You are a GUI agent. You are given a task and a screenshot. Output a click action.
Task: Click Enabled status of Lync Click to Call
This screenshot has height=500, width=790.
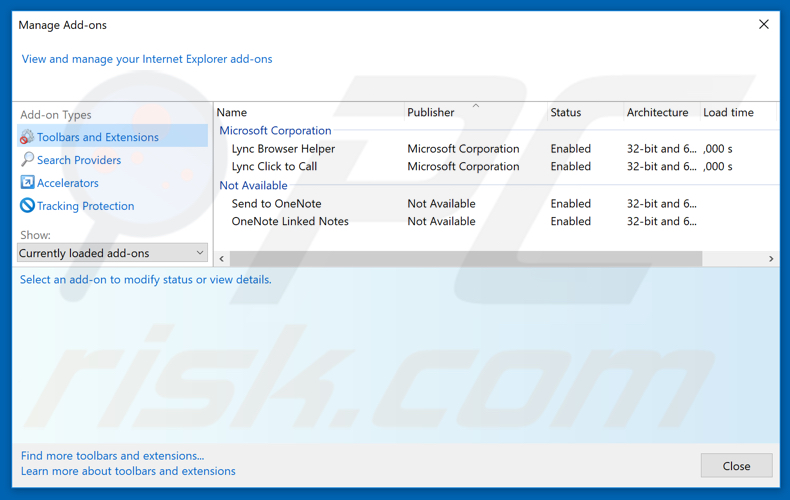point(570,166)
